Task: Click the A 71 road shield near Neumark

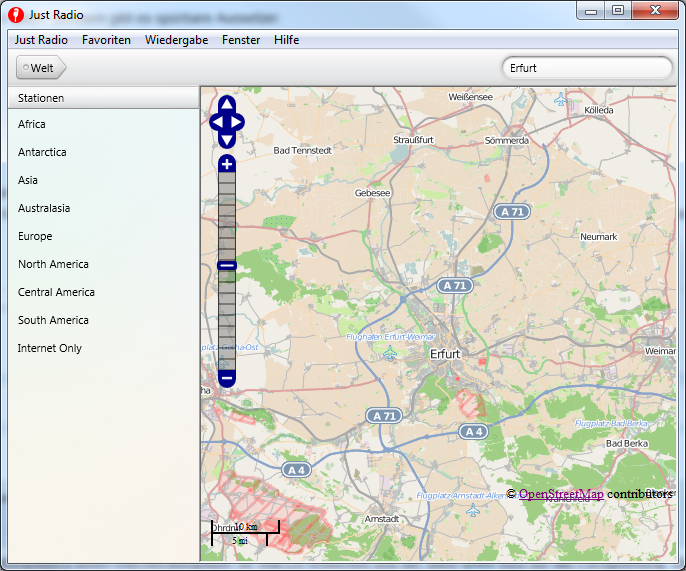Action: tap(512, 212)
